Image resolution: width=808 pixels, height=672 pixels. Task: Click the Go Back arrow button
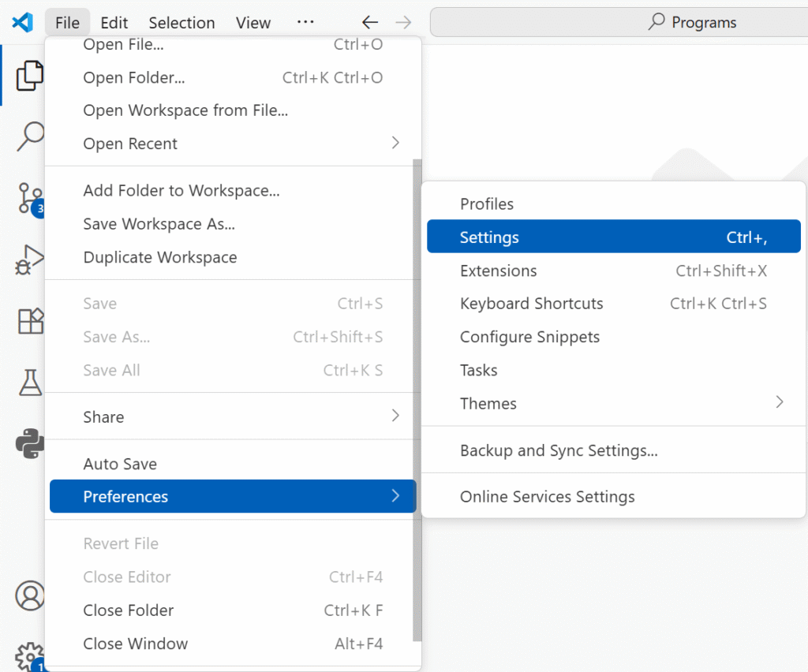coord(369,23)
